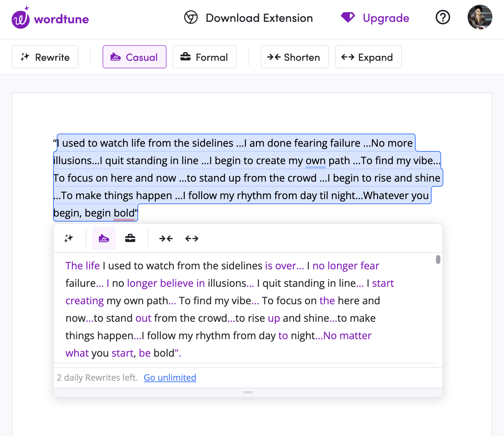This screenshot has width=504, height=436.
Task: Click Expand in the top toolbar
Action: point(368,57)
